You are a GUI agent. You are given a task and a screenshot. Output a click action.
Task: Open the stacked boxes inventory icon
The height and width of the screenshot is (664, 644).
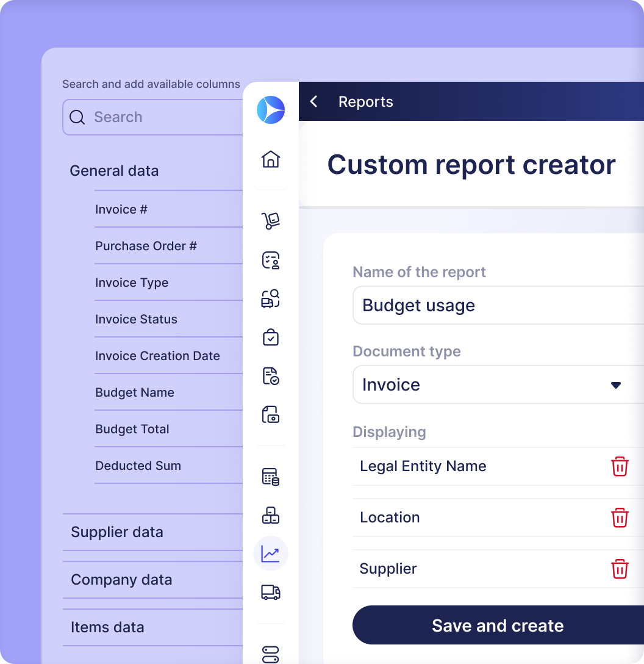pyautogui.click(x=271, y=516)
